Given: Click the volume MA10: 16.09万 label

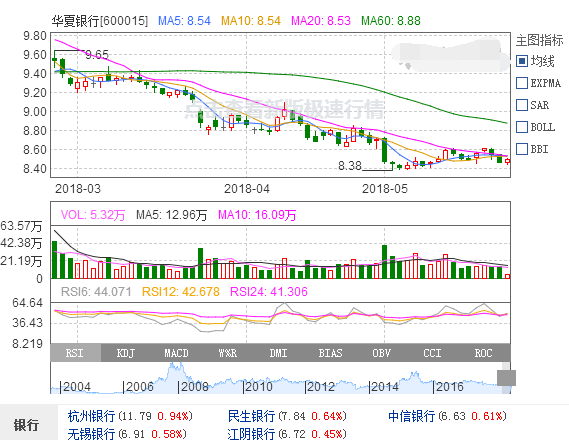Looking at the screenshot, I should tap(257, 215).
